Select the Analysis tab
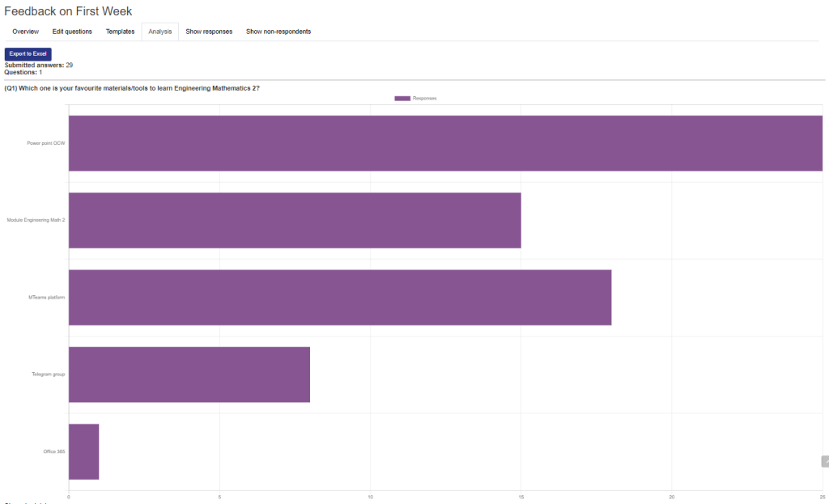The image size is (829, 504). [159, 32]
